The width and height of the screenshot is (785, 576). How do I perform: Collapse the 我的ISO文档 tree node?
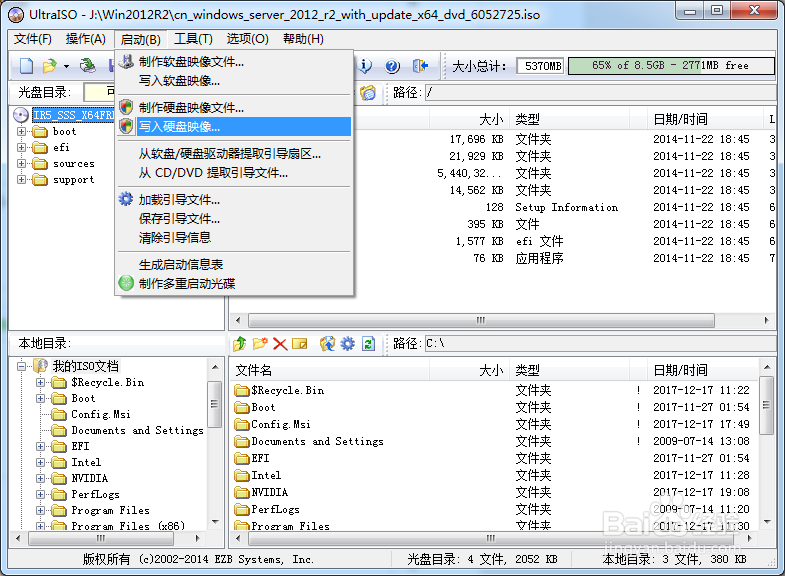[22, 366]
